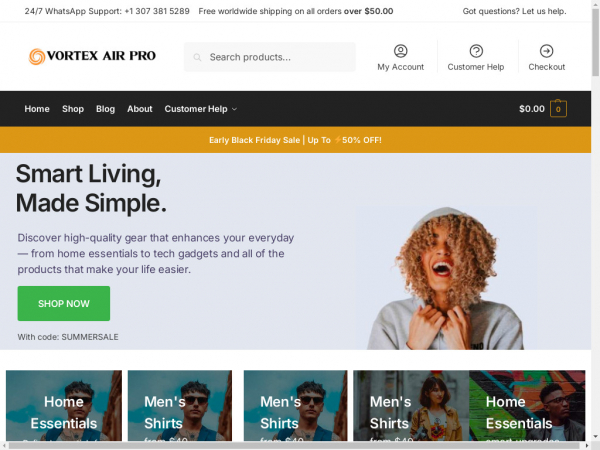Viewport: 600px width, 450px height.
Task: Click the search magnifier icon
Action: pyautogui.click(x=197, y=57)
